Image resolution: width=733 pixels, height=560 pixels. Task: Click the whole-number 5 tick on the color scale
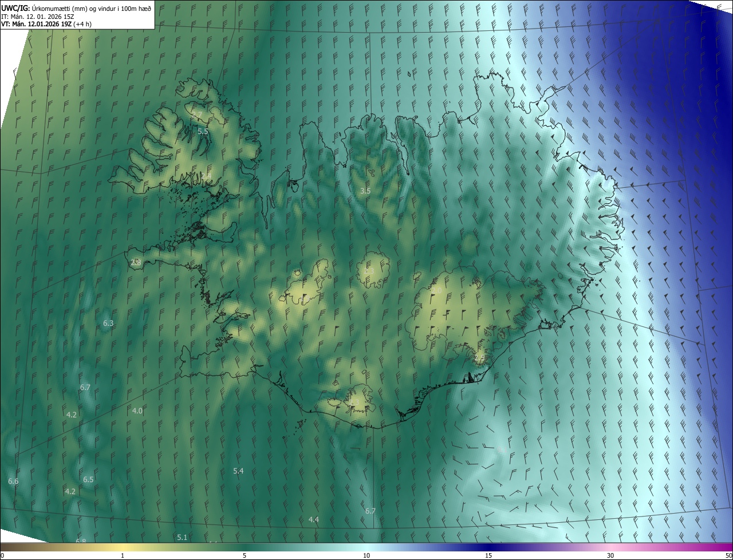pyautogui.click(x=245, y=555)
